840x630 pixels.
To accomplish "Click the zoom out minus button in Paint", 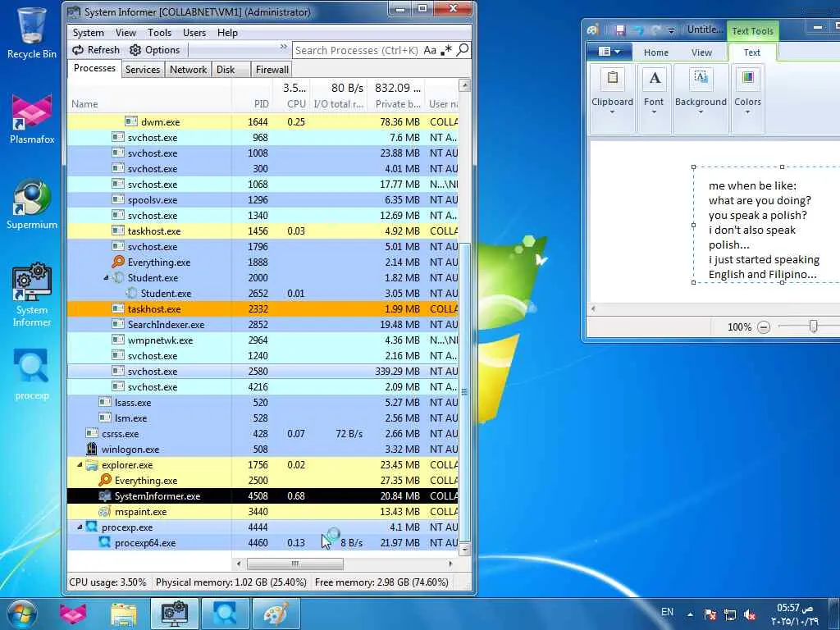I will point(764,326).
